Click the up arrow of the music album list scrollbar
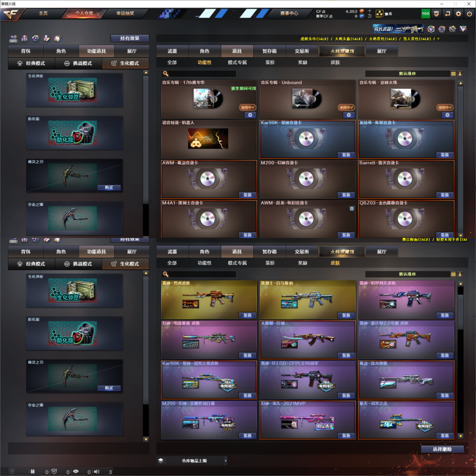 pyautogui.click(x=461, y=83)
